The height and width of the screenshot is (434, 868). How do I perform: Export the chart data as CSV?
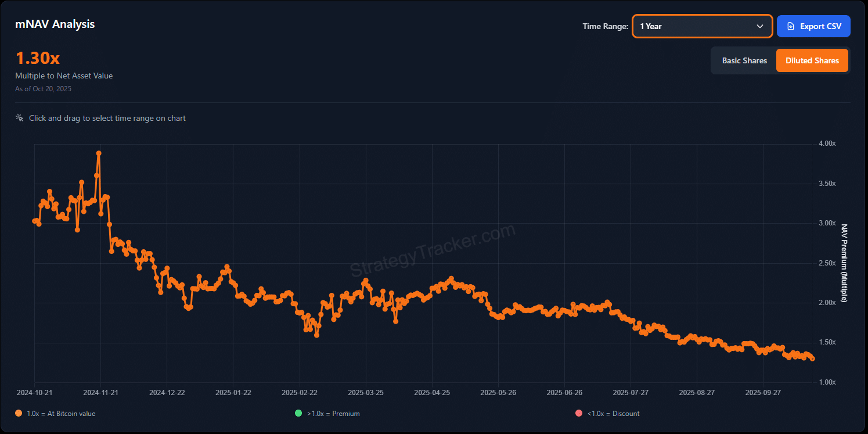pyautogui.click(x=813, y=26)
